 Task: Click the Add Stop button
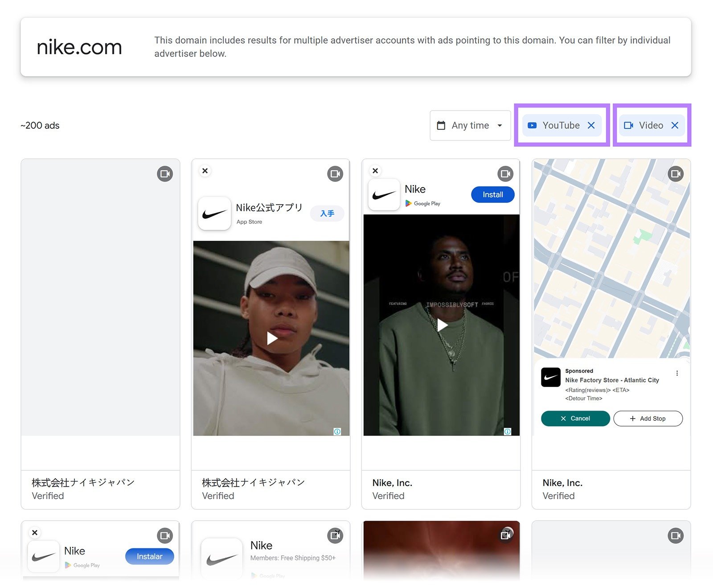point(648,419)
